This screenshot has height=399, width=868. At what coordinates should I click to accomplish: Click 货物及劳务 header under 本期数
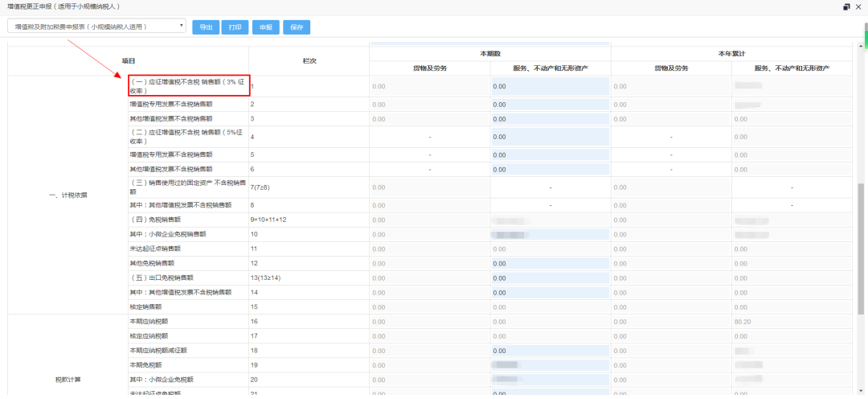tap(429, 68)
